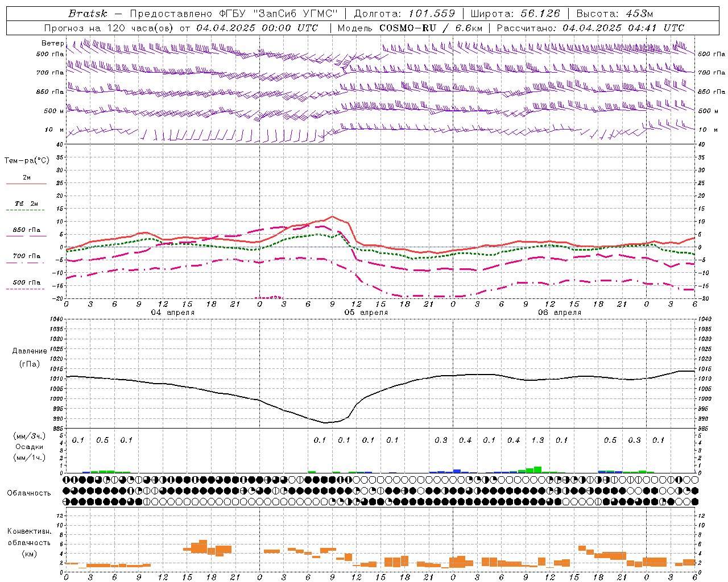The width and height of the screenshot is (728, 582).
Task: Click the "Ветер" wind panel label
Action: pyautogui.click(x=53, y=43)
